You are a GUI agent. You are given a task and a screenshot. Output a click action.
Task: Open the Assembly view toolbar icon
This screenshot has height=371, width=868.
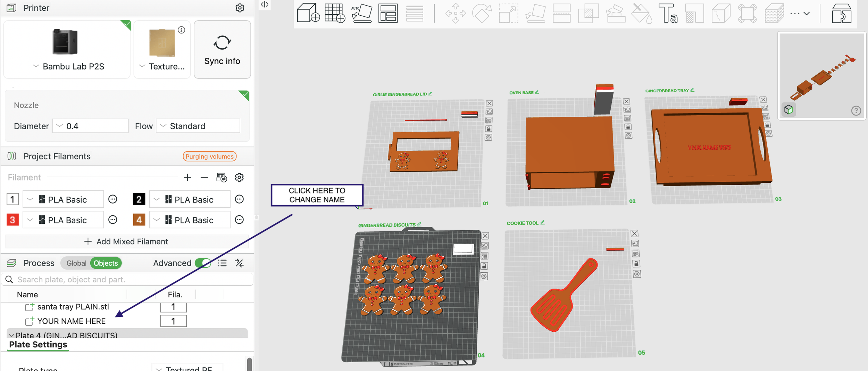tap(842, 14)
